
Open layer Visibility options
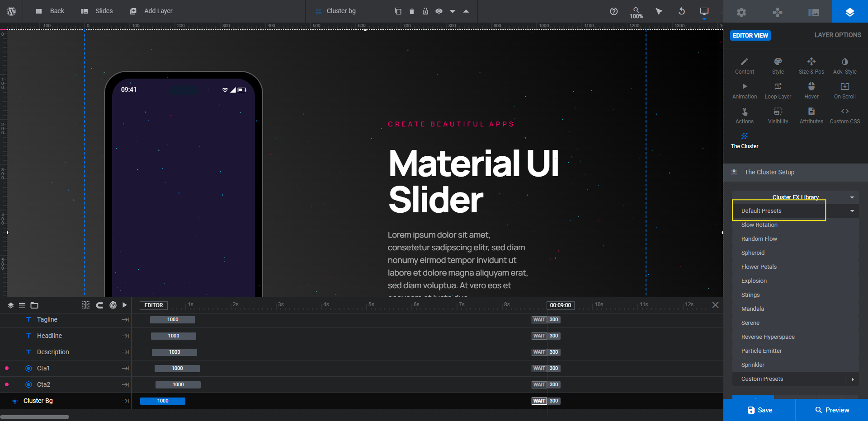[778, 116]
